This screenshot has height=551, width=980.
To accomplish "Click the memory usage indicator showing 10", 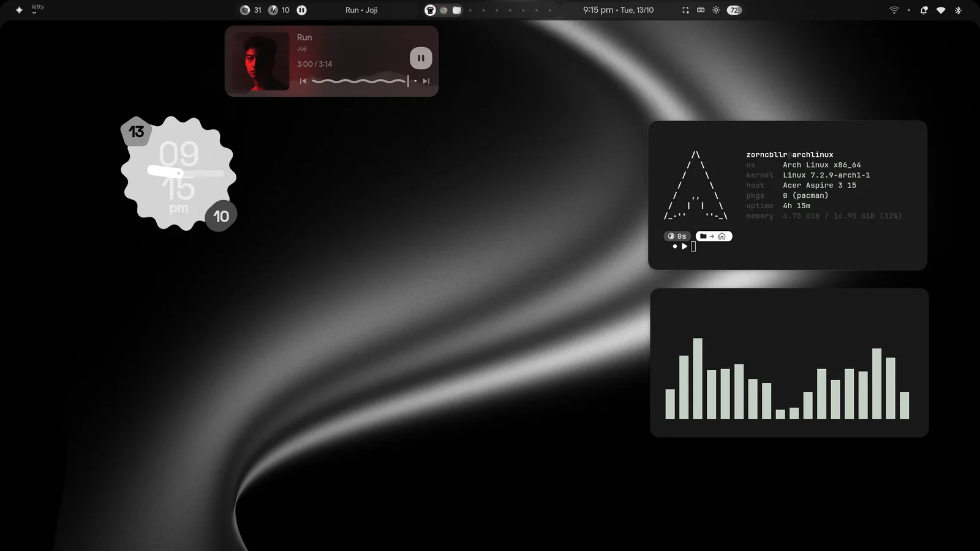I will click(x=279, y=10).
